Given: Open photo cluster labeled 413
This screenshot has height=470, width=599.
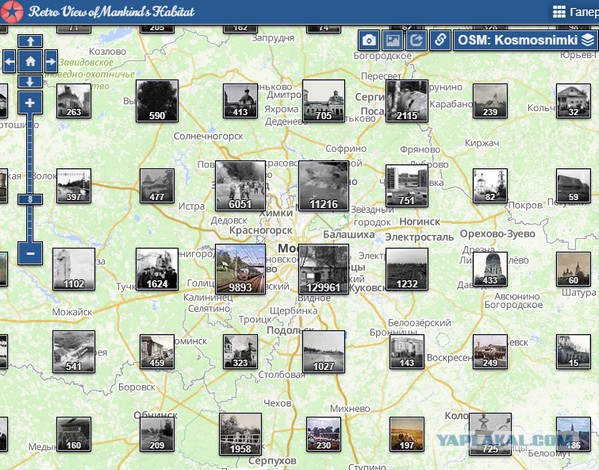Looking at the screenshot, I should pos(240,101).
